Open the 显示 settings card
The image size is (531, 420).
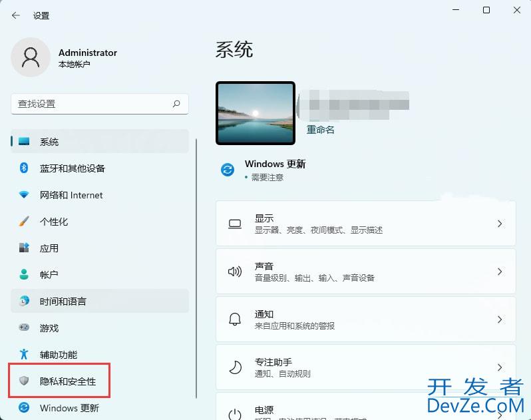[x=366, y=224]
